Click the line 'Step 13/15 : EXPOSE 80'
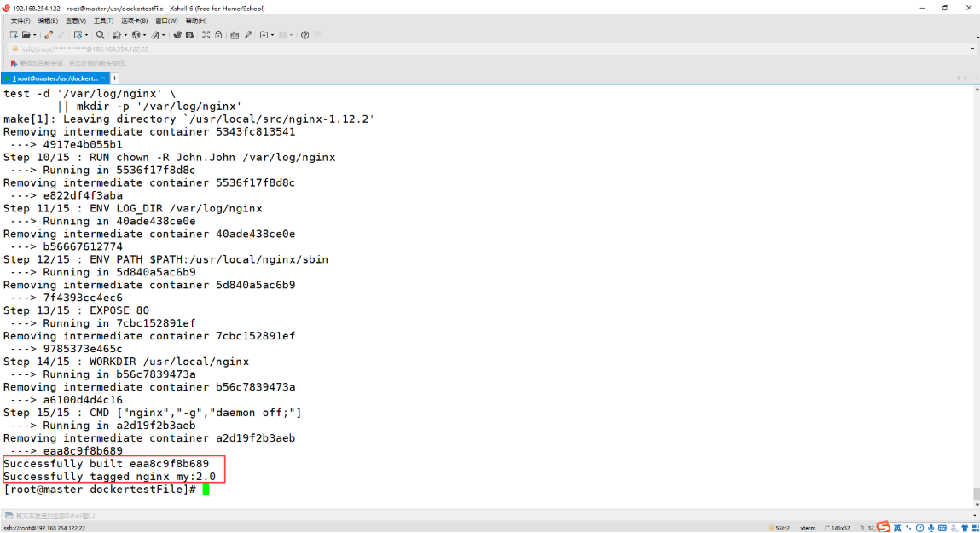This screenshot has width=980, height=533. click(76, 310)
